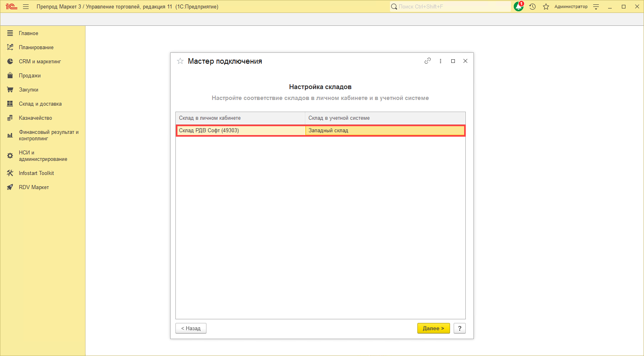Click the RDV Маркет rocket icon
This screenshot has height=356, width=644.
click(10, 187)
